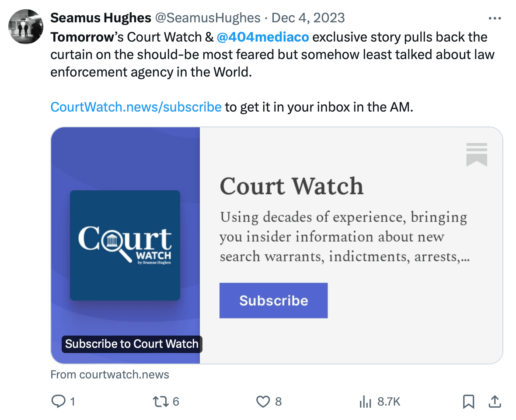Open the Dec 4, 2023 timestamp

(x=308, y=18)
